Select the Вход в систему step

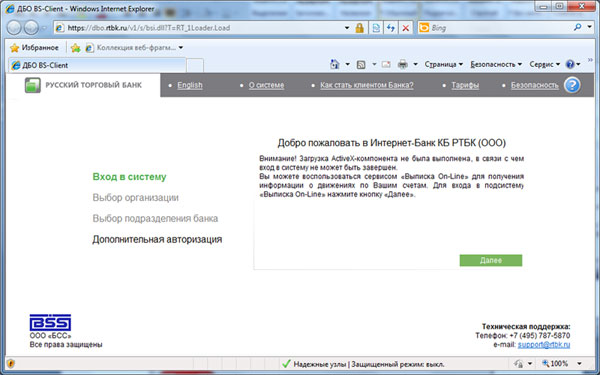tap(129, 177)
